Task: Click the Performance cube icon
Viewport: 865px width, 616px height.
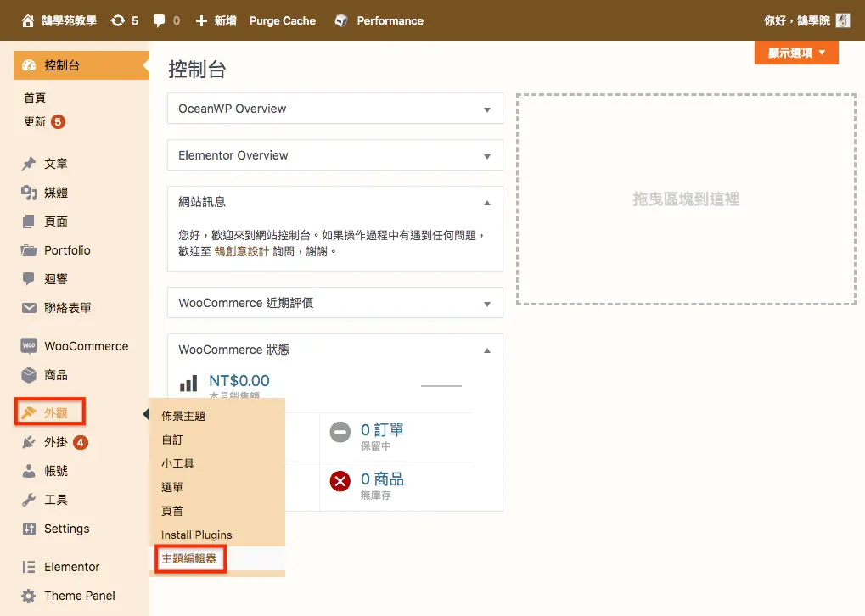Action: [x=341, y=21]
